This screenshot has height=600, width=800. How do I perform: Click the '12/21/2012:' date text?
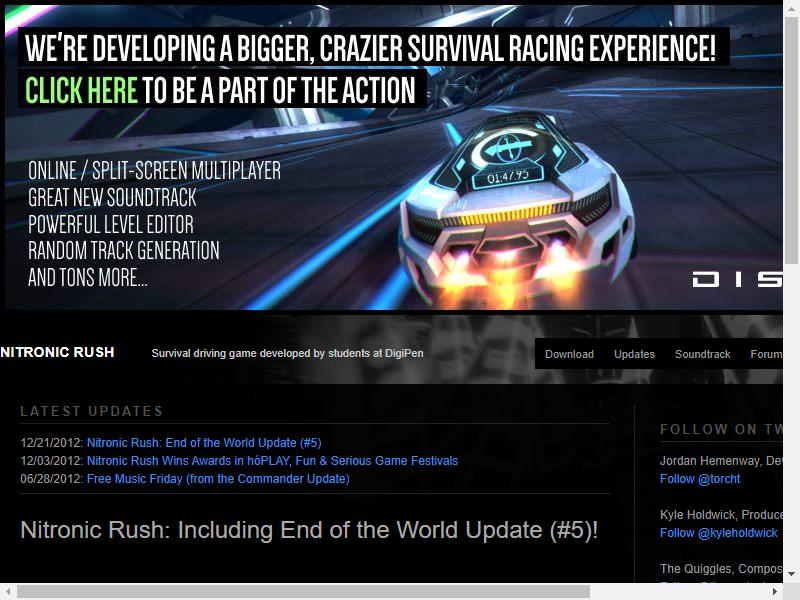click(52, 442)
